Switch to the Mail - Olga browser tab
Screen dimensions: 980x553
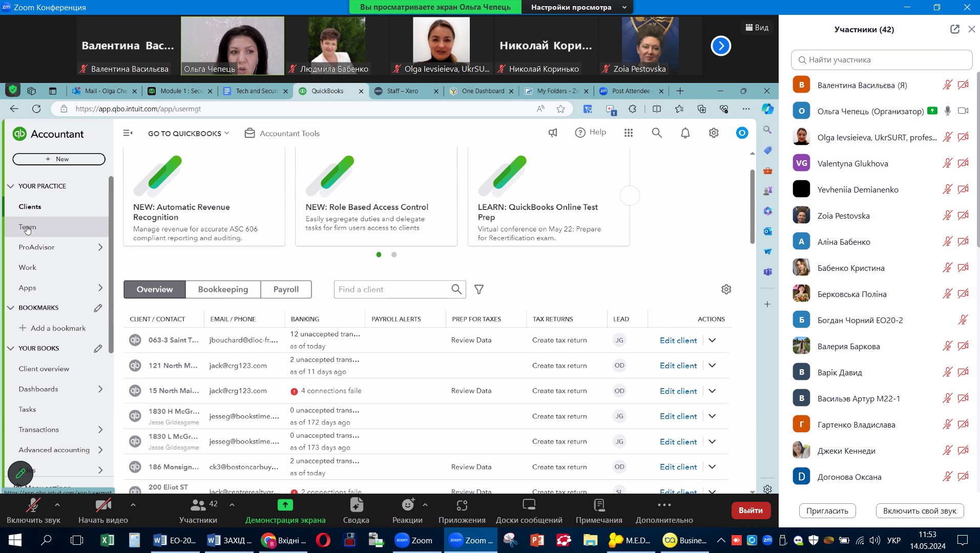[x=106, y=91]
